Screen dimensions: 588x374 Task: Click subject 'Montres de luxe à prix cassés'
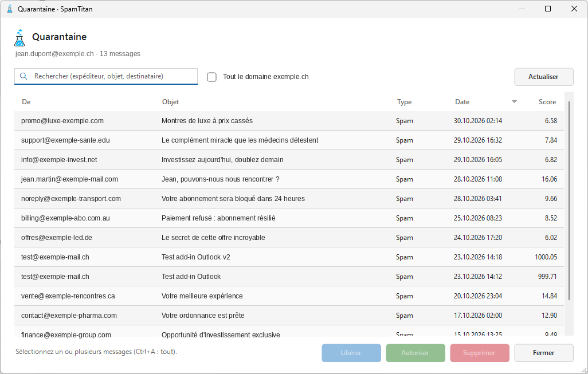click(207, 121)
